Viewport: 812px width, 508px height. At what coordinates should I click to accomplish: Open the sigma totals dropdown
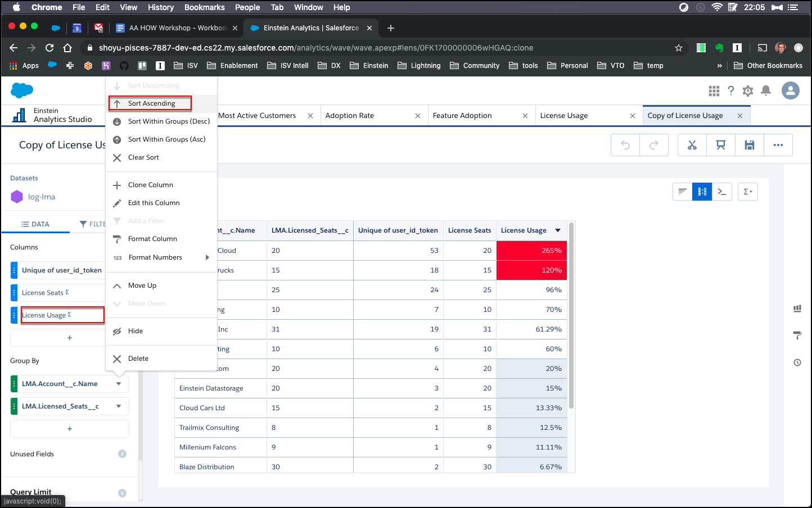748,192
